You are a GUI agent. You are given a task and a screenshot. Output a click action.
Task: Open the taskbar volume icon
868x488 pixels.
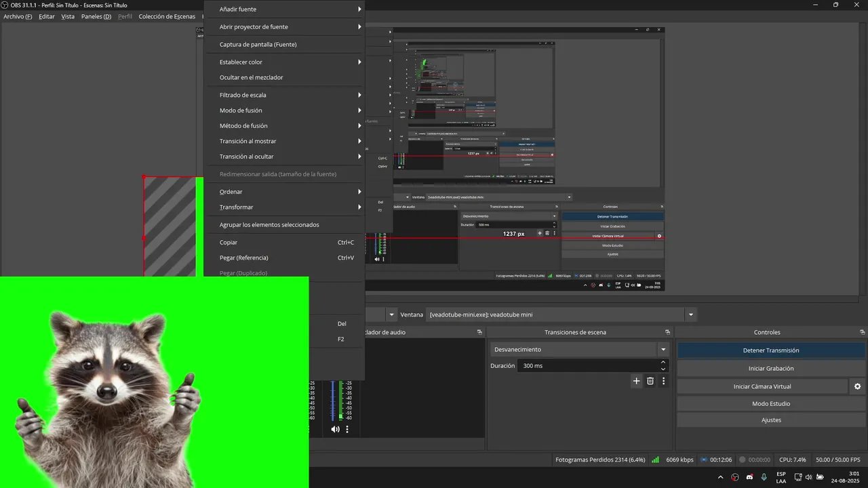pyautogui.click(x=808, y=477)
